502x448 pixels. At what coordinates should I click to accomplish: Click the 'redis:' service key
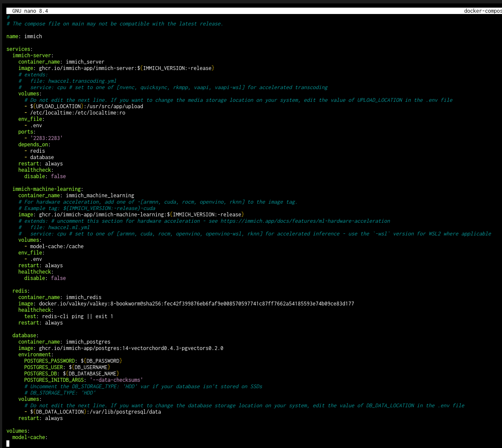pos(21,291)
